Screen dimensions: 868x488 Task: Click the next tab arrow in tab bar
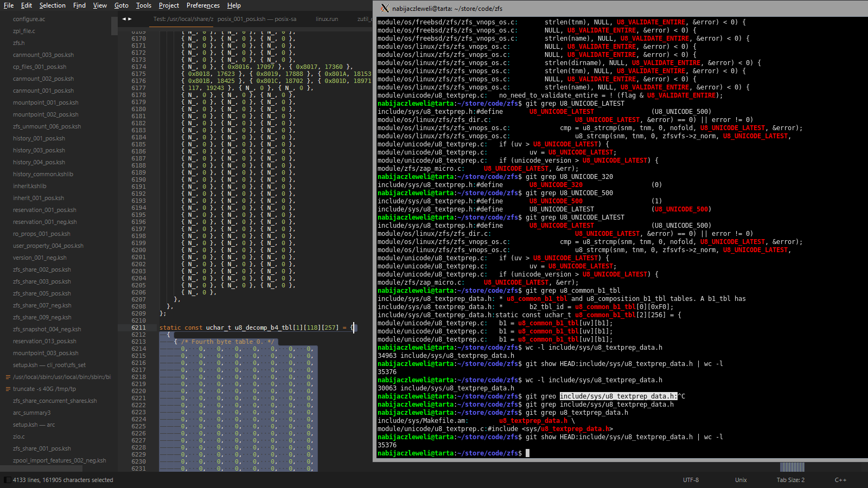130,19
